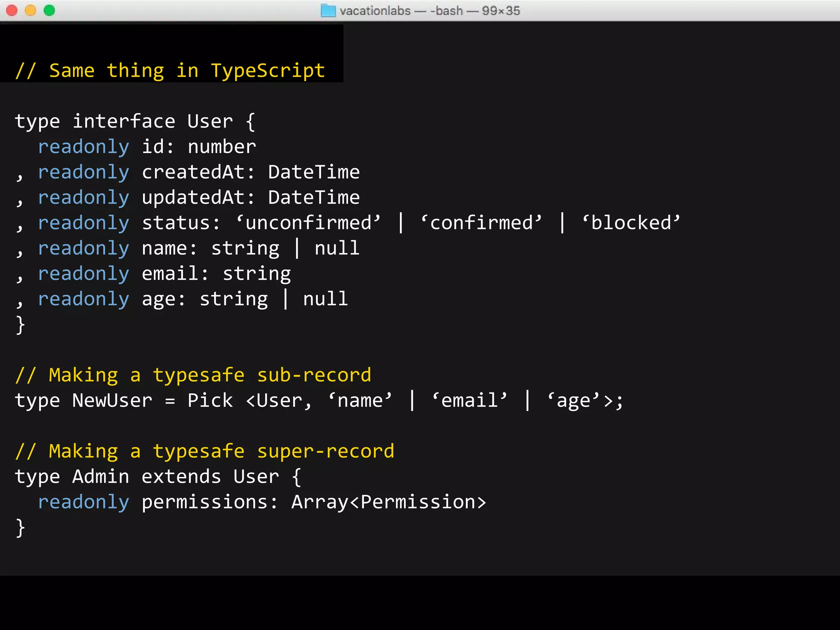This screenshot has width=840, height=630.
Task: Click the 'Same thing in TypeScript' comment
Action: click(x=170, y=71)
